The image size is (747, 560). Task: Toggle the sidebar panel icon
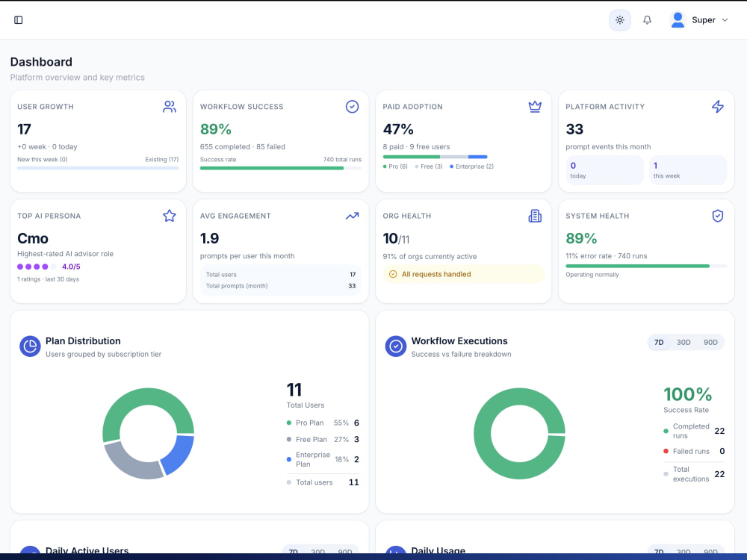[x=18, y=20]
